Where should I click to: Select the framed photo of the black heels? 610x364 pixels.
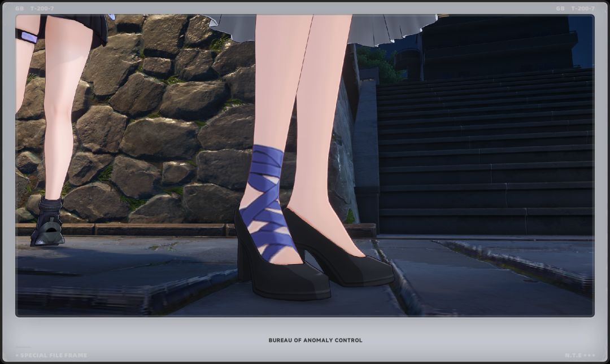pyautogui.click(x=305, y=166)
